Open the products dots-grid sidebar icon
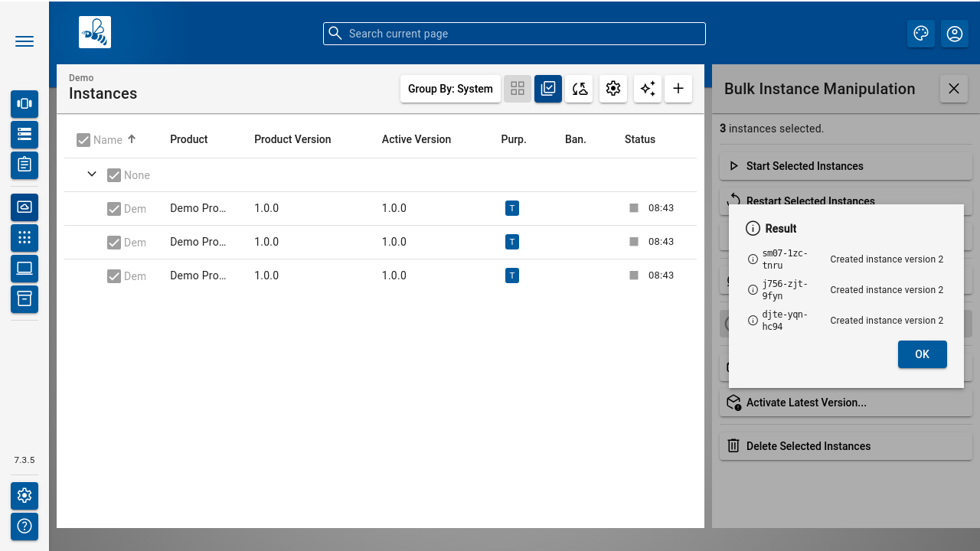The height and width of the screenshot is (551, 980). tap(24, 237)
